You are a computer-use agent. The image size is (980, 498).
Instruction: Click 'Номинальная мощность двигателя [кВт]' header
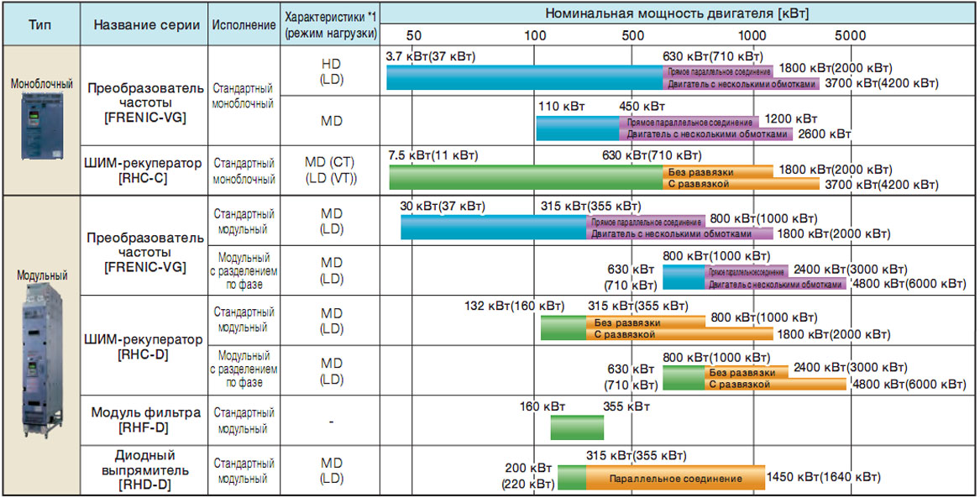[677, 13]
